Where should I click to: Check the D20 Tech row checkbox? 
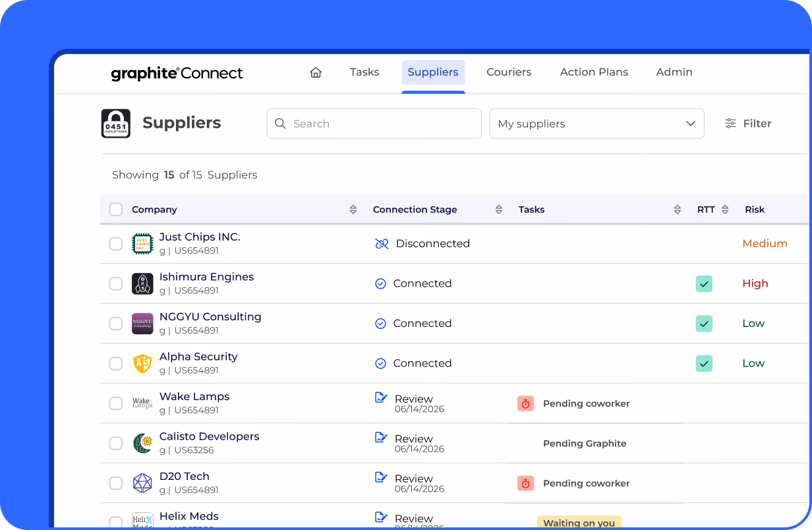click(116, 483)
